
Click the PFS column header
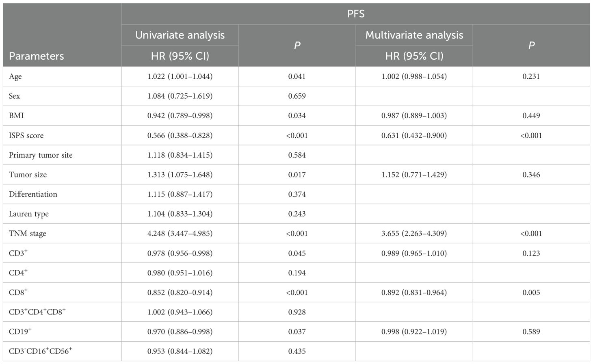pyautogui.click(x=355, y=14)
